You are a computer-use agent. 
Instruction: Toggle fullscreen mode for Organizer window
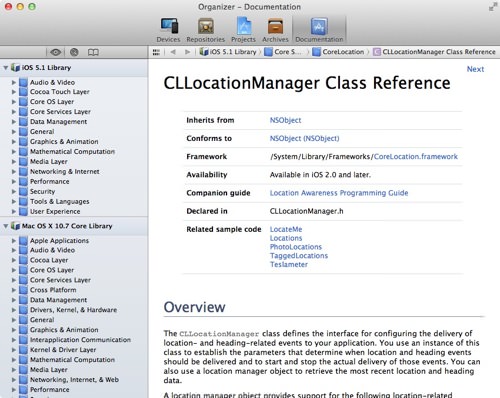click(492, 7)
